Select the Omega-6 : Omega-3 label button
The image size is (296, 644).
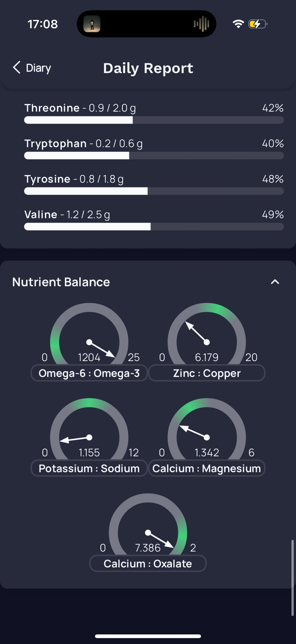pyautogui.click(x=89, y=373)
